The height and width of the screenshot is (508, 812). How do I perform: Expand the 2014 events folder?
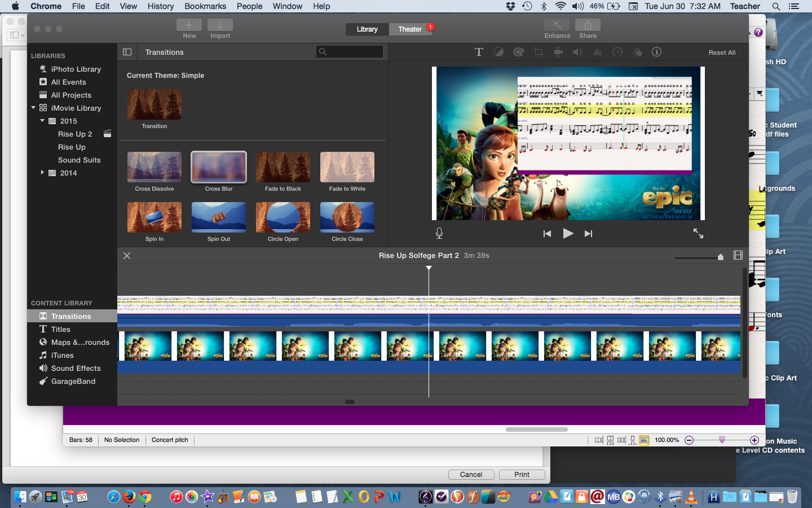click(42, 173)
